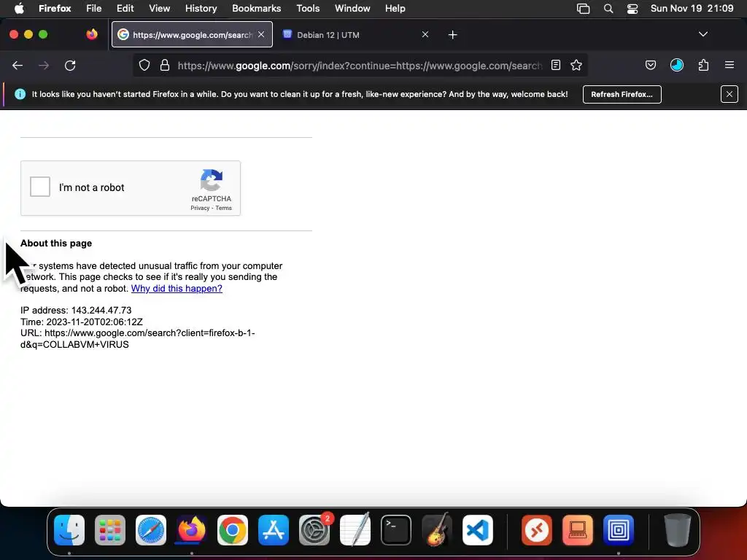Open Microsoft Remote Desktop from the Dock
This screenshot has width=747, height=560.
click(x=537, y=530)
